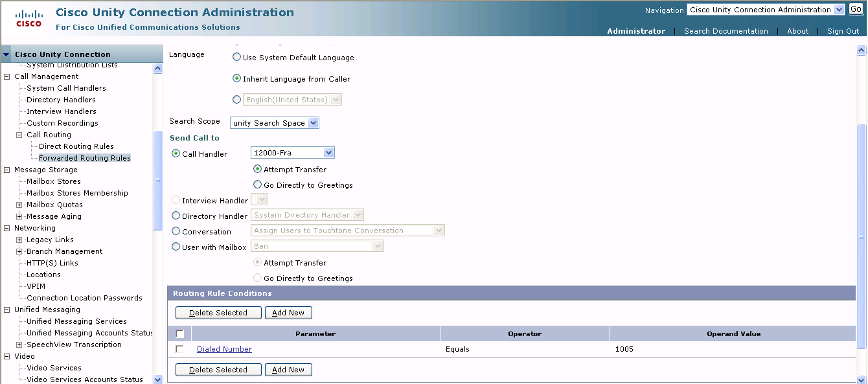Open the User with Mailbox Ben dropdown
The height and width of the screenshot is (384, 868).
tap(317, 246)
